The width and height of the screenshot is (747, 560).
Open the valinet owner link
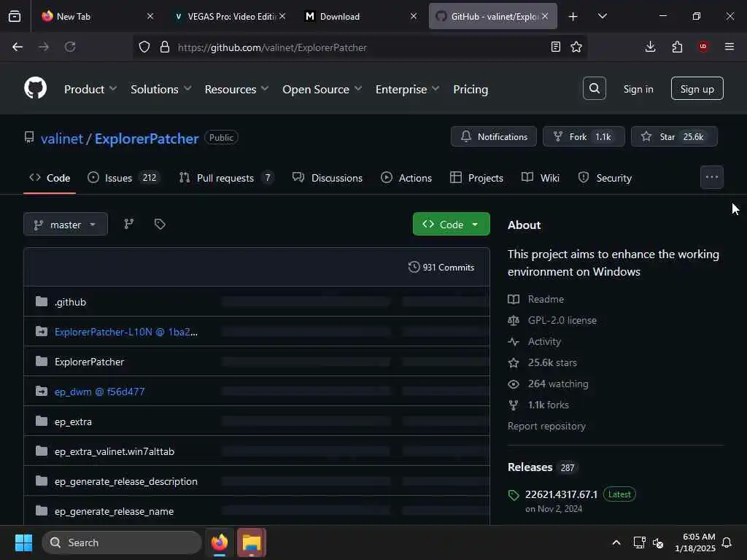(62, 139)
